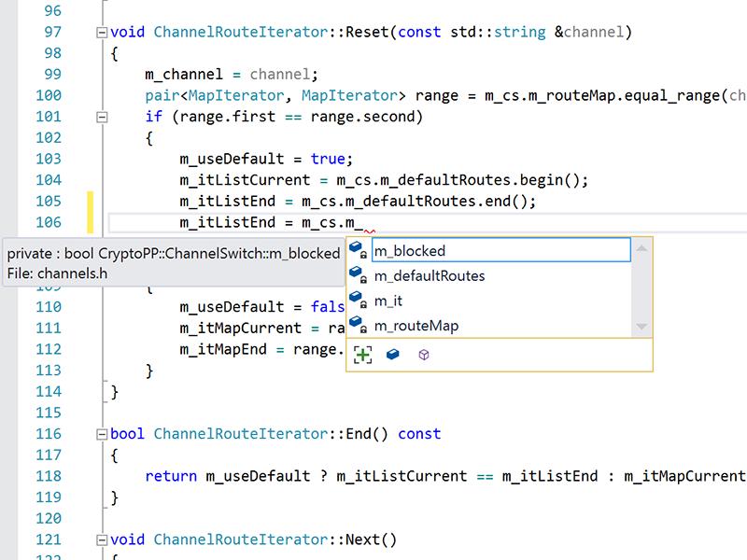
Task: Collapse the ChannelRouteIterator::Reset function
Action: pyautogui.click(x=102, y=33)
